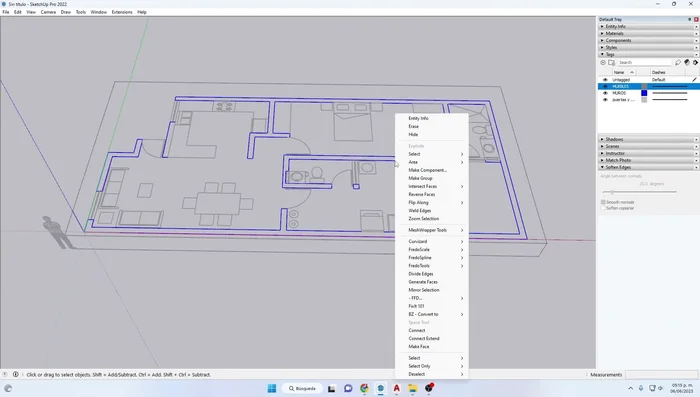Image resolution: width=700 pixels, height=397 pixels.
Task: Click the microphone icon in system tray
Action: [x=641, y=388]
